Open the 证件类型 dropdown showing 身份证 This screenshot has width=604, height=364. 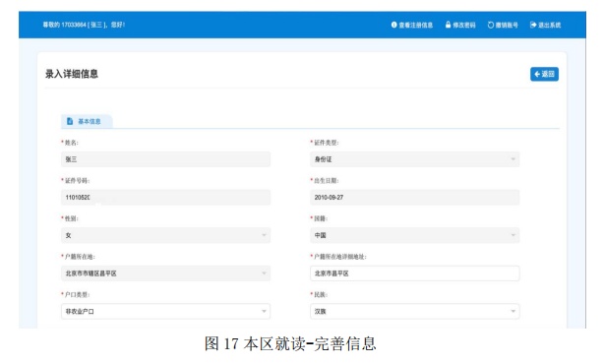coord(415,159)
